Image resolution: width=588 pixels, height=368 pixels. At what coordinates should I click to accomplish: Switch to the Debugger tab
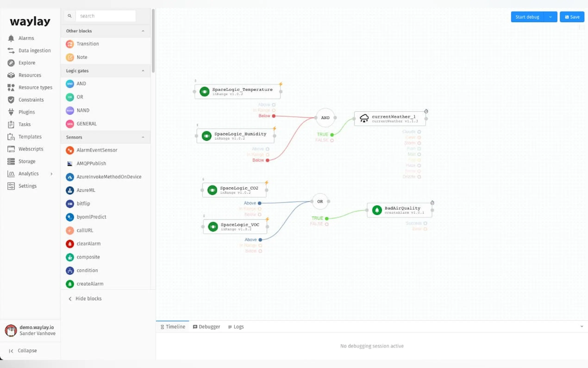click(206, 327)
